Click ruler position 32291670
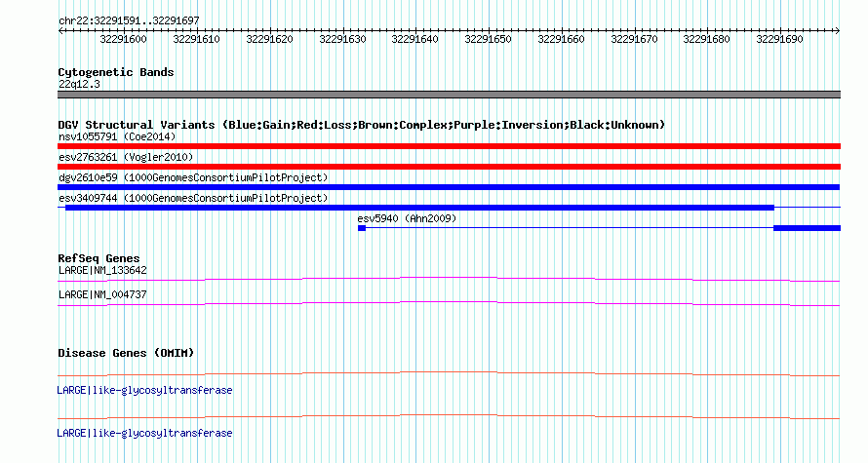This screenshot has height=463, width=868. coord(634,39)
